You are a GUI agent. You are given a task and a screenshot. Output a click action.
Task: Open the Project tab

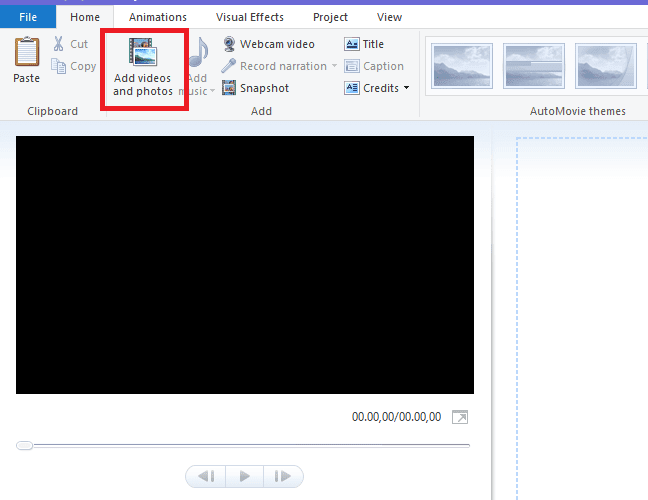330,17
